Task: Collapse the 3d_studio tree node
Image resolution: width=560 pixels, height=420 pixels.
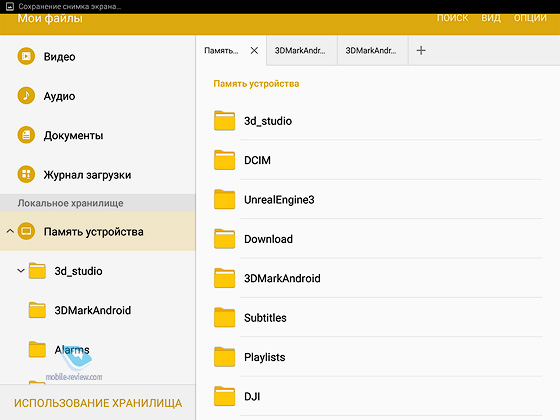Action: (x=21, y=271)
